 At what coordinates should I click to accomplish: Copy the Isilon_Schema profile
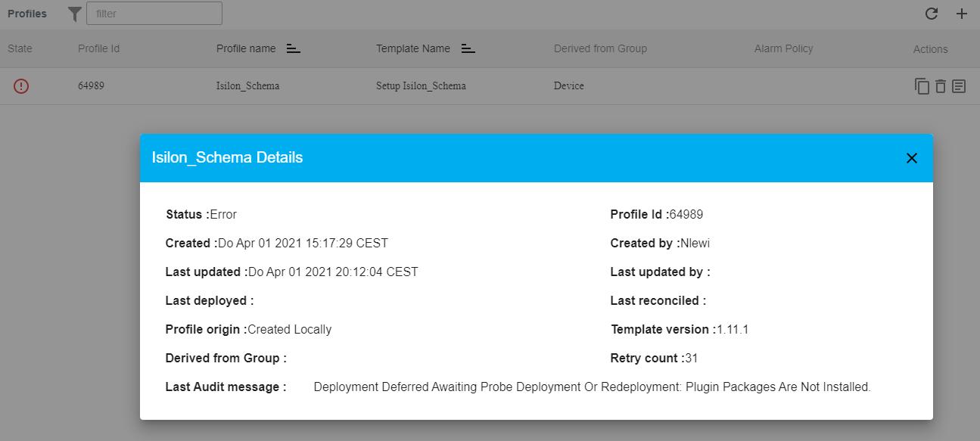tap(922, 86)
